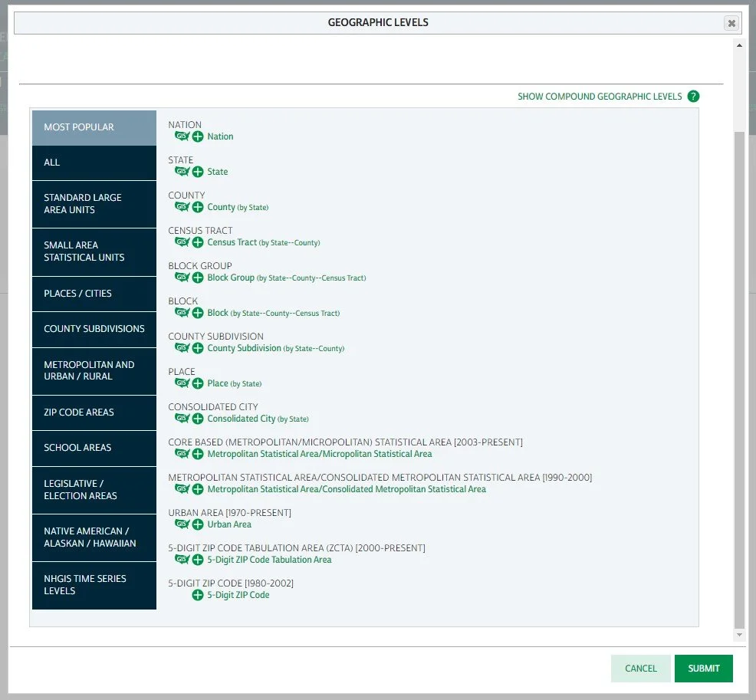Switch to the All tab

click(94, 163)
